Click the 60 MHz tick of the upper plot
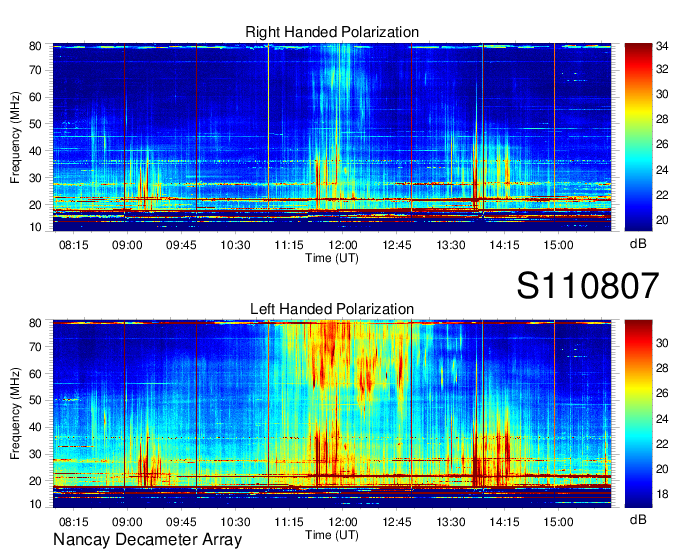680x552 pixels. 35,97
